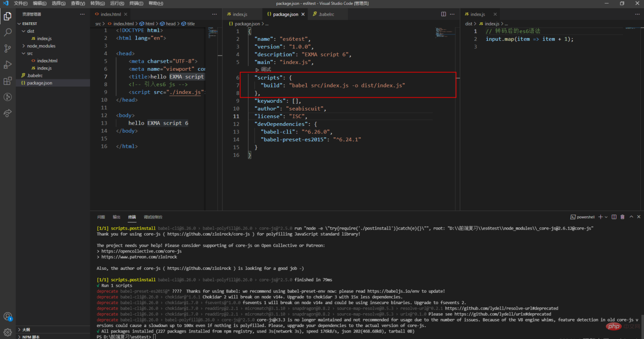Open the Source Control view

click(8, 48)
